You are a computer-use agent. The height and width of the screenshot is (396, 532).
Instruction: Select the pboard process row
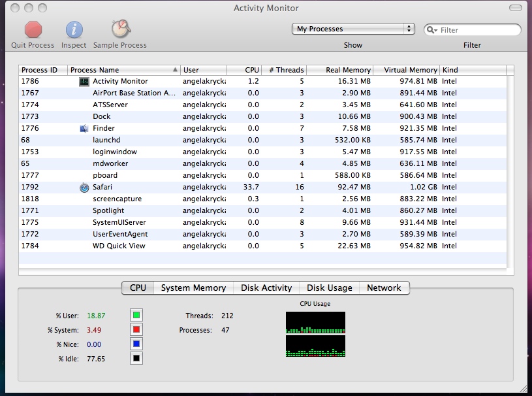click(x=262, y=176)
